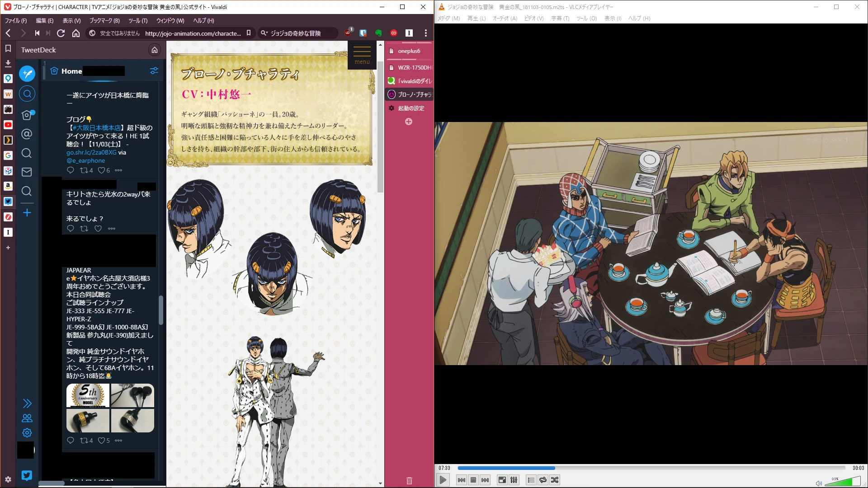The image size is (868, 488).
Task: Like the 'キリトきたら' tweet
Action: [98, 229]
